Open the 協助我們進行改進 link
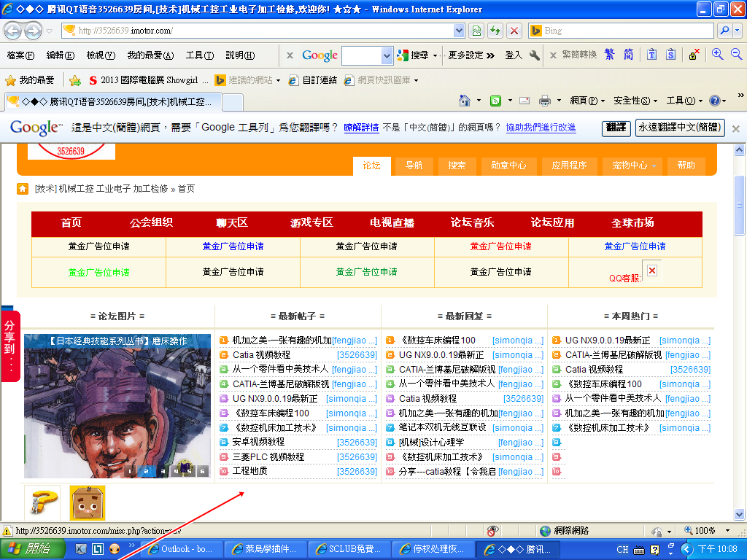The height and width of the screenshot is (560, 747). (541, 128)
